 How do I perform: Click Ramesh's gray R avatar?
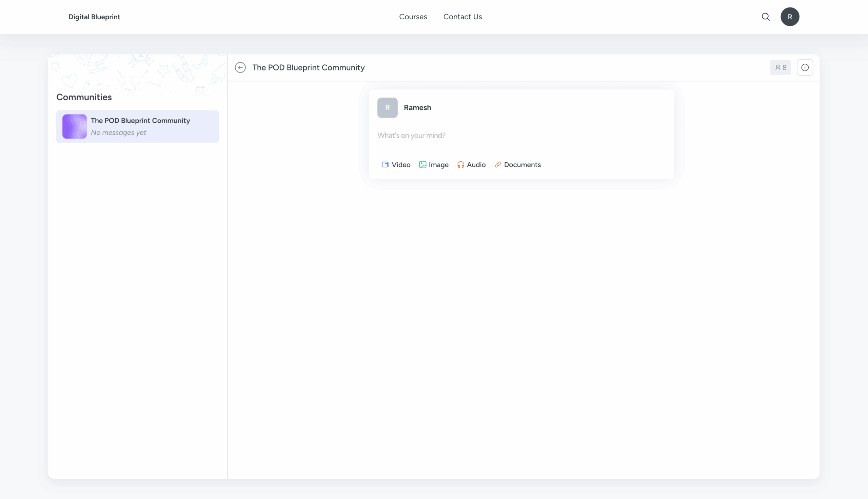[x=387, y=108]
